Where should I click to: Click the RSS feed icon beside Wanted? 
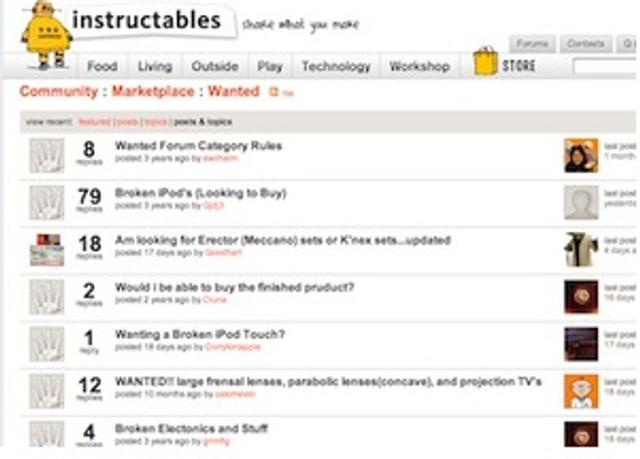(x=274, y=92)
